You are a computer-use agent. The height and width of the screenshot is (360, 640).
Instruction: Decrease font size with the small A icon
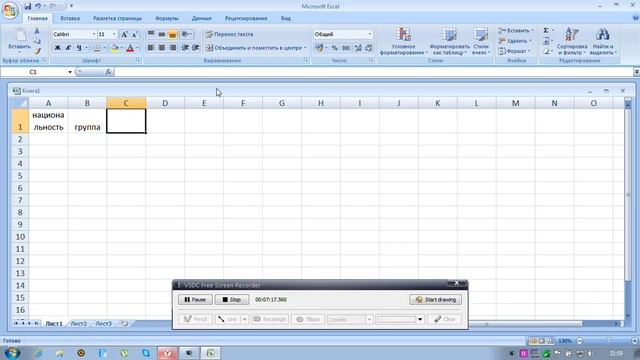(x=134, y=35)
